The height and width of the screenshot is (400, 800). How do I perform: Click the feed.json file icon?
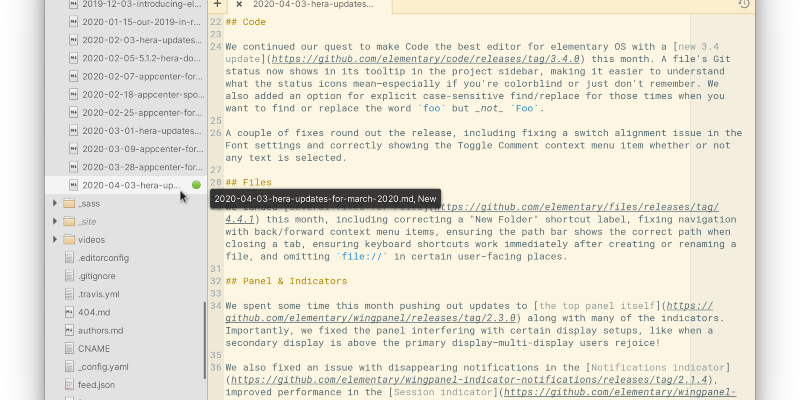(x=69, y=384)
